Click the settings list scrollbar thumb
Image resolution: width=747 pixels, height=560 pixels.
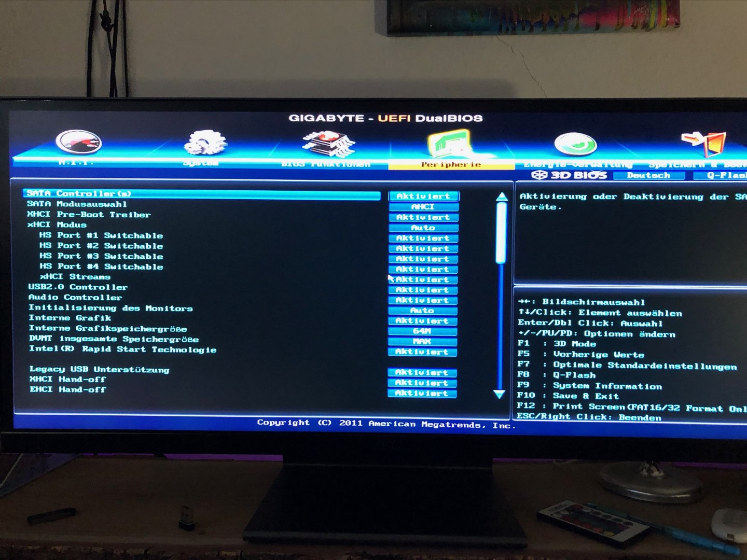[x=501, y=233]
